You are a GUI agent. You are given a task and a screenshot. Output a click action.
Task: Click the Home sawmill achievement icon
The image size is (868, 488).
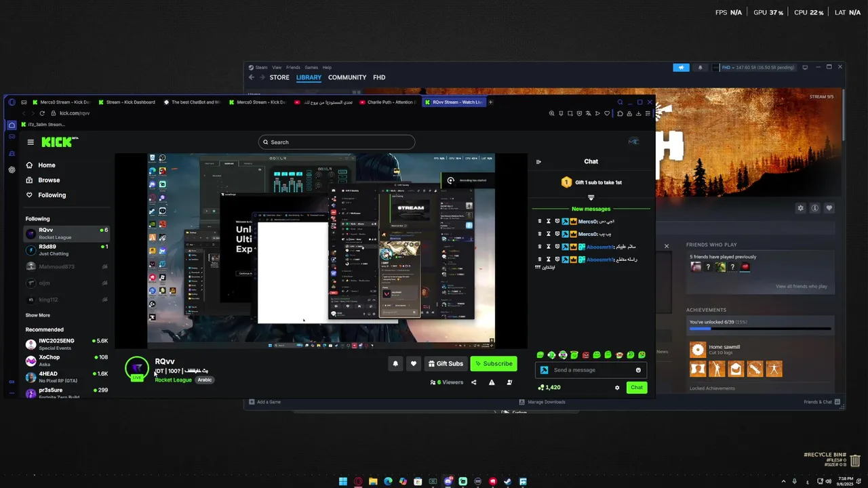[x=697, y=350]
